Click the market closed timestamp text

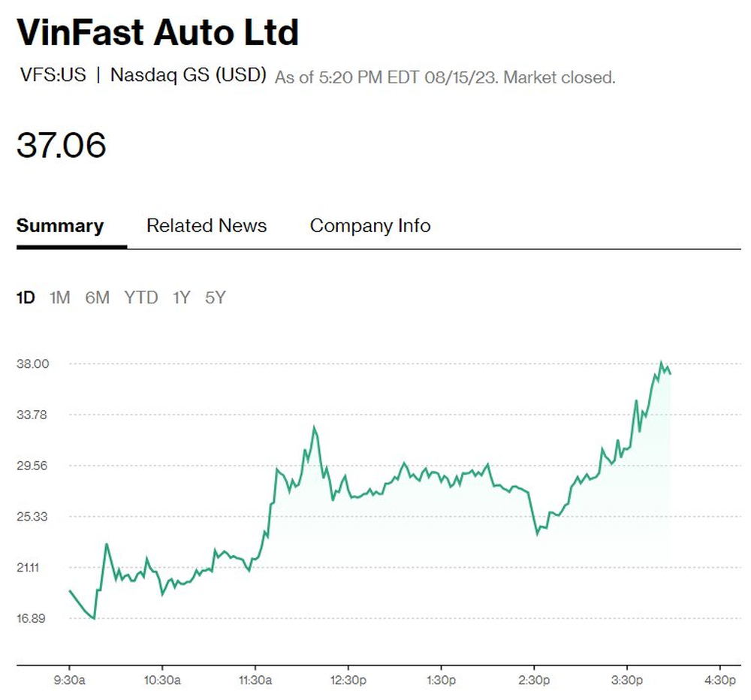click(x=445, y=77)
